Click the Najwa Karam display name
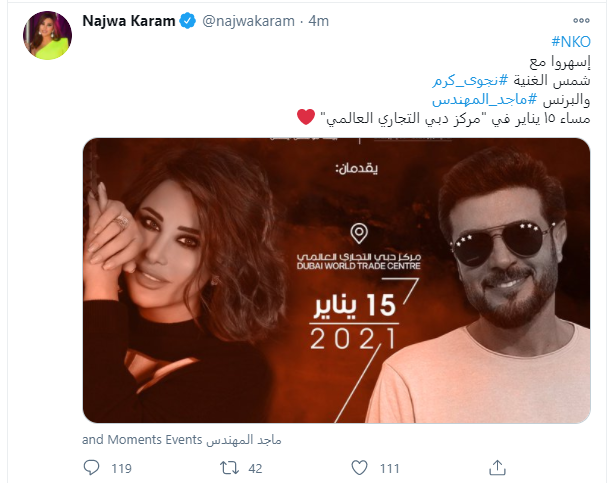Image resolution: width=609 pixels, height=483 pixels. coord(129,21)
